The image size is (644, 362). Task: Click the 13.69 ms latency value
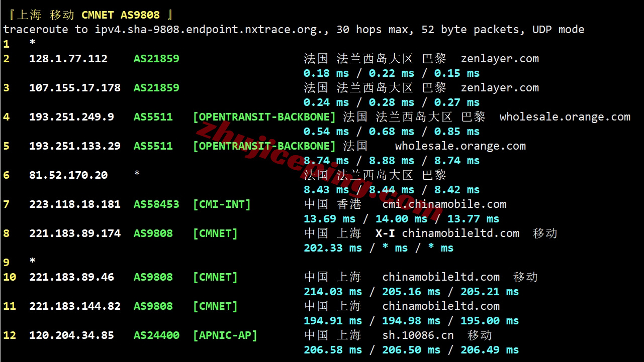tap(329, 219)
